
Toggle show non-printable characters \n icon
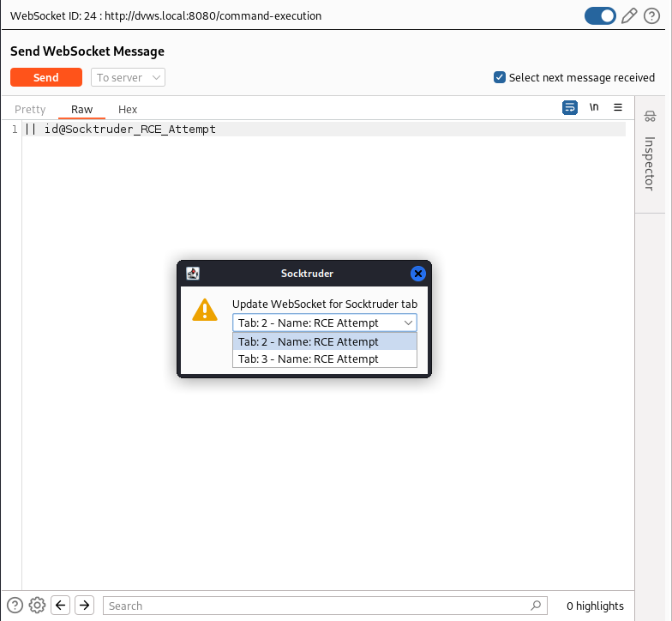(x=593, y=107)
